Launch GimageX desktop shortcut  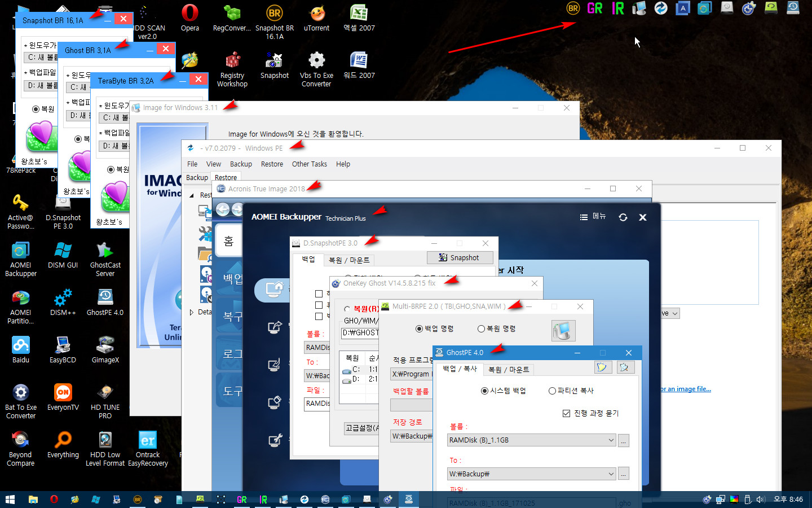105,349
